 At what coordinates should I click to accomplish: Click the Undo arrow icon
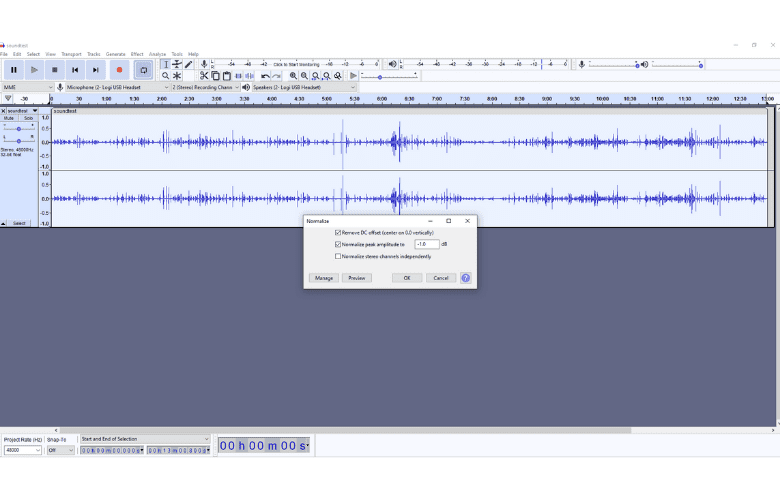point(265,76)
